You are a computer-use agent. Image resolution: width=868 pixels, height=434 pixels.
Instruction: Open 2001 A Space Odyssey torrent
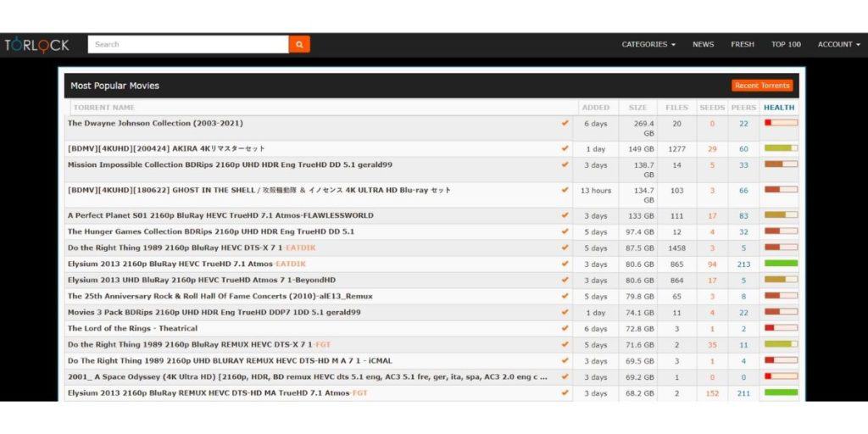(x=307, y=376)
